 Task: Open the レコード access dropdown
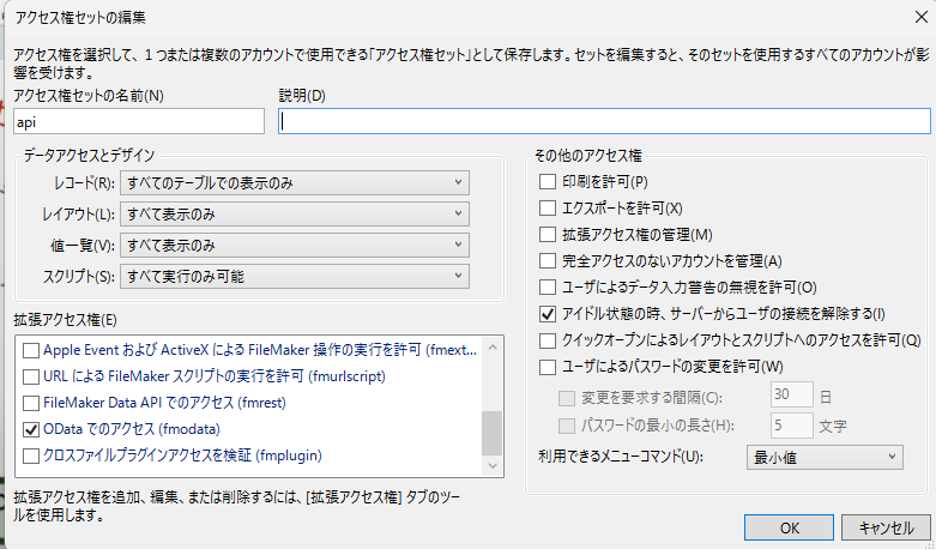tap(294, 183)
